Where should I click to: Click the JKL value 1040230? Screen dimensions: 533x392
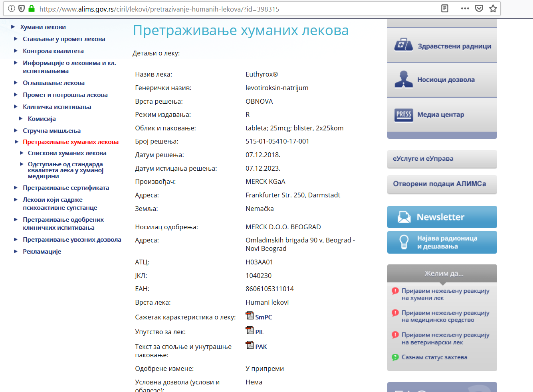(258, 276)
